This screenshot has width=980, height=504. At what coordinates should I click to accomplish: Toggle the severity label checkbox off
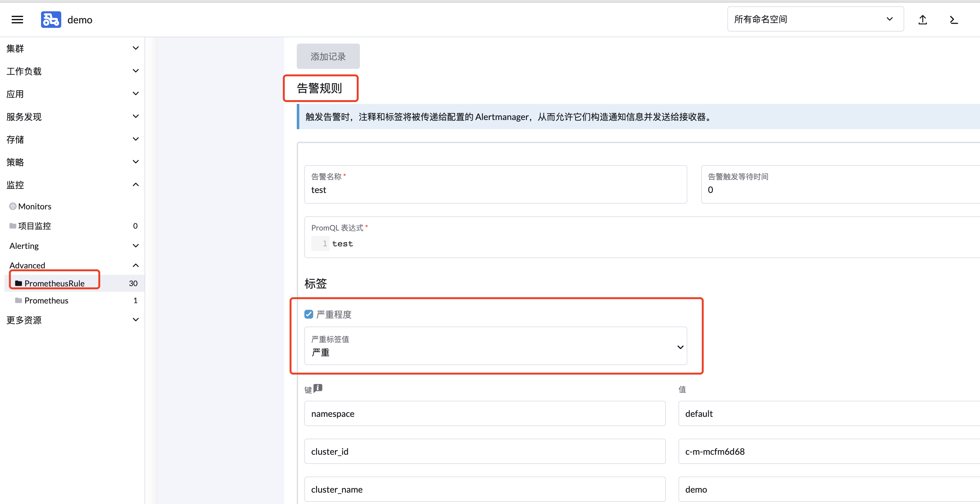click(308, 314)
